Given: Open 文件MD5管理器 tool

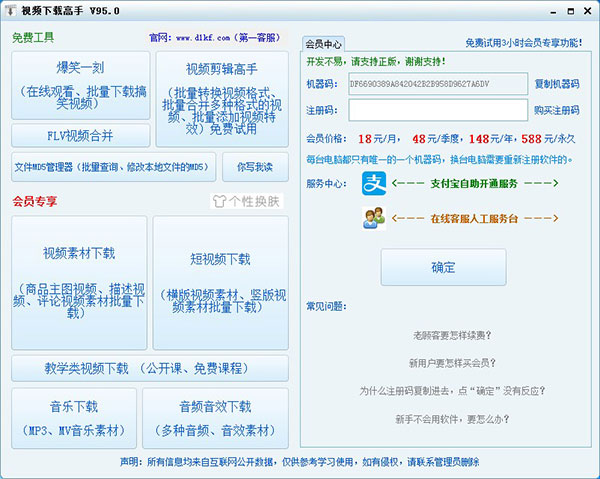Looking at the screenshot, I should click(114, 167).
